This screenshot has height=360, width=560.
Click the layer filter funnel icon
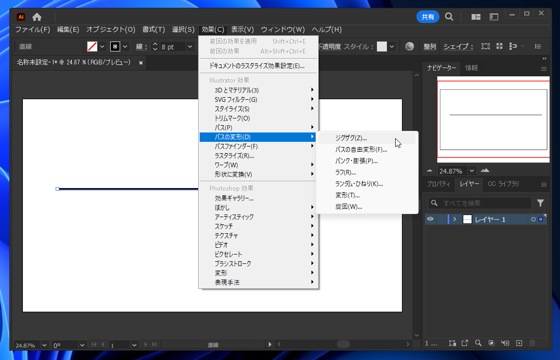[540, 203]
